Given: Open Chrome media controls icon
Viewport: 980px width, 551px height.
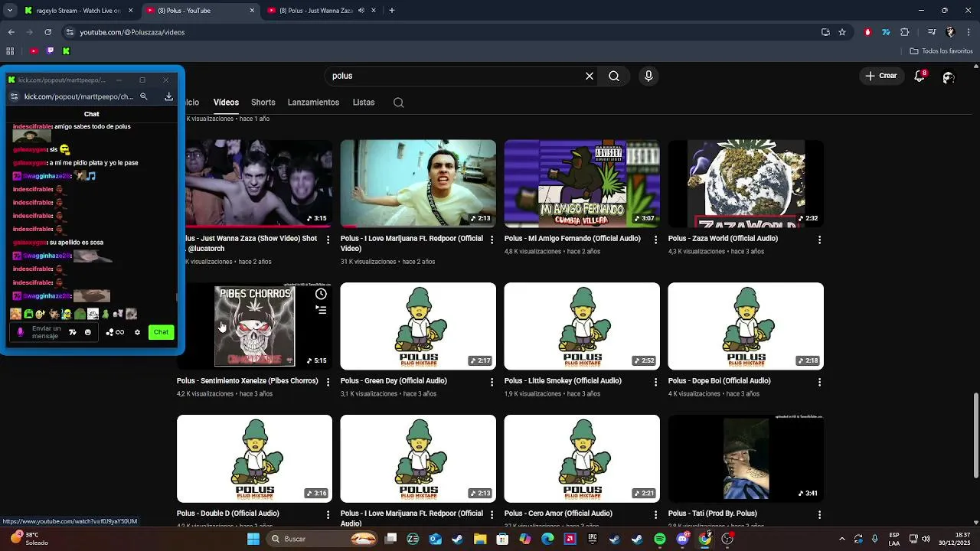Looking at the screenshot, I should coord(931,32).
